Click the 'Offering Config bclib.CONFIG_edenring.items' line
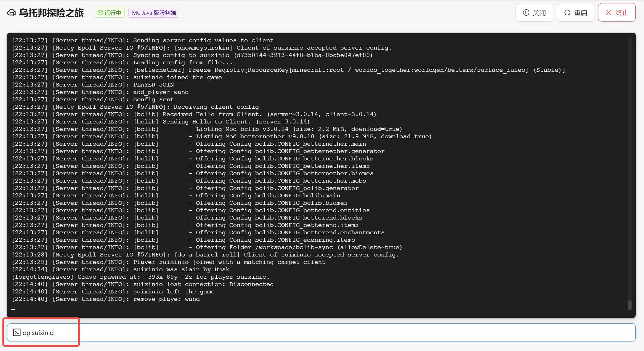The image size is (644, 351). point(183,240)
